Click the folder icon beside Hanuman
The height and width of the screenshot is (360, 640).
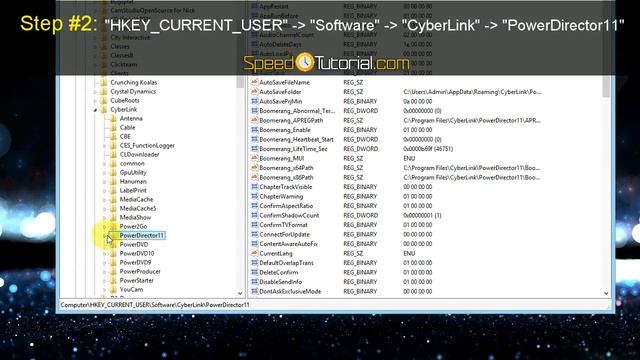click(113, 182)
